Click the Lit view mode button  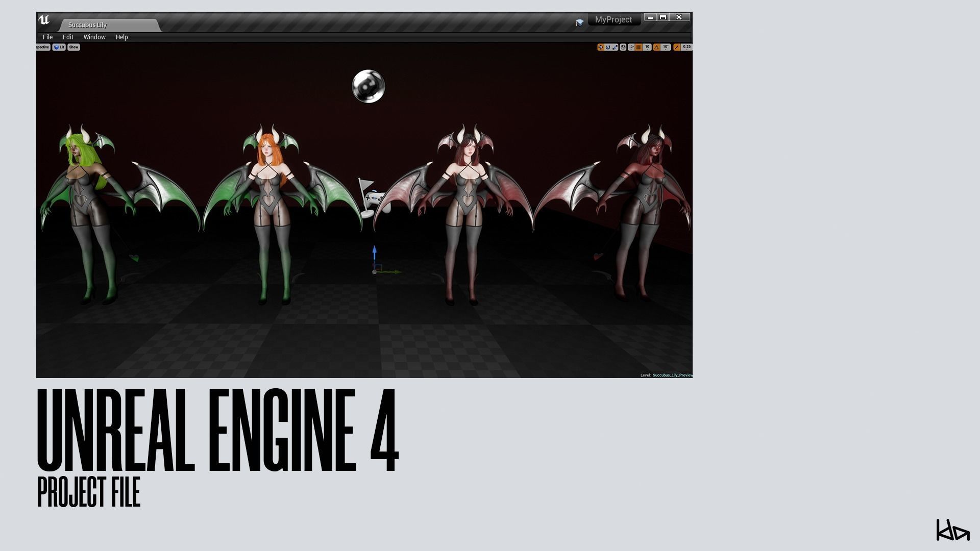[x=59, y=47]
